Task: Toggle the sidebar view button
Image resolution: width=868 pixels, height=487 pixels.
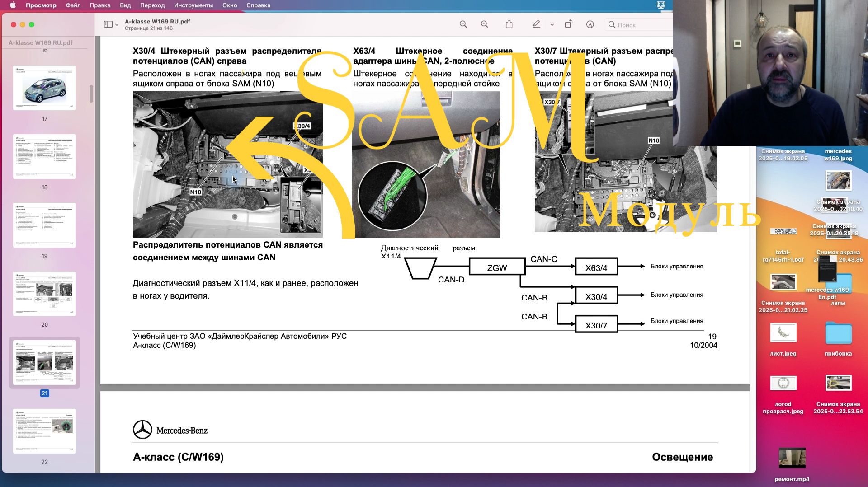Action: tap(108, 24)
